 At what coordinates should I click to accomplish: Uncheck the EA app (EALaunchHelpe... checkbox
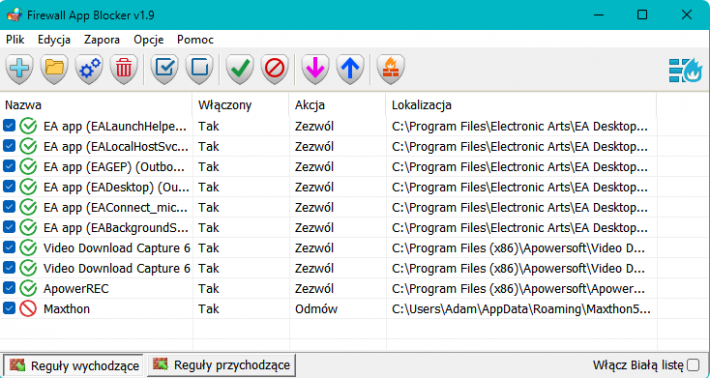pyautogui.click(x=9, y=125)
